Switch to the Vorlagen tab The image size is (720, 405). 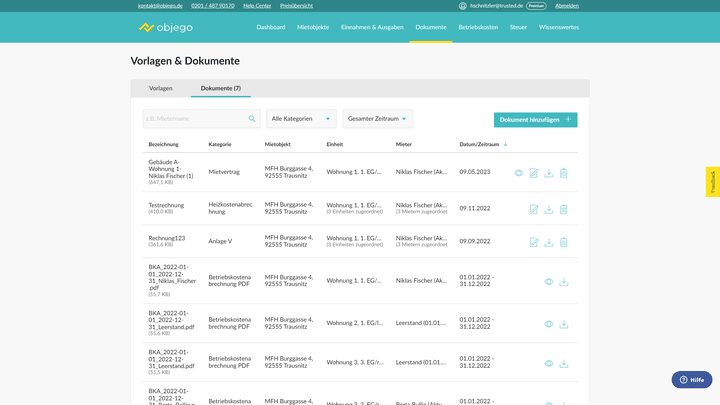[x=160, y=88]
